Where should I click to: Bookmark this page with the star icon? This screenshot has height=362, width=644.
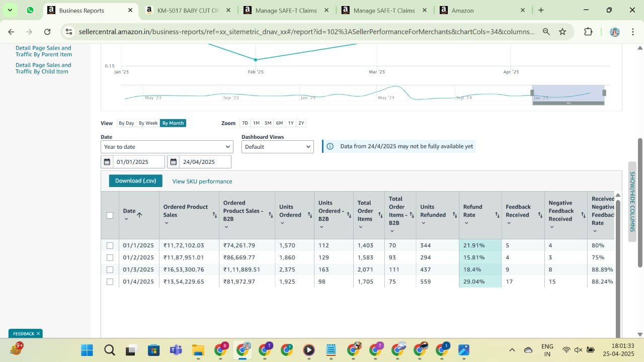coord(562,32)
